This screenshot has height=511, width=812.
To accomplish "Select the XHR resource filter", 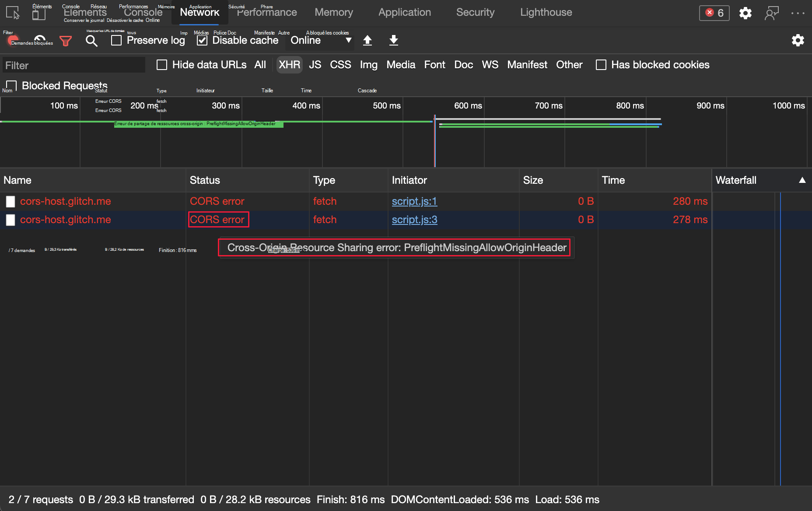I will tap(289, 65).
